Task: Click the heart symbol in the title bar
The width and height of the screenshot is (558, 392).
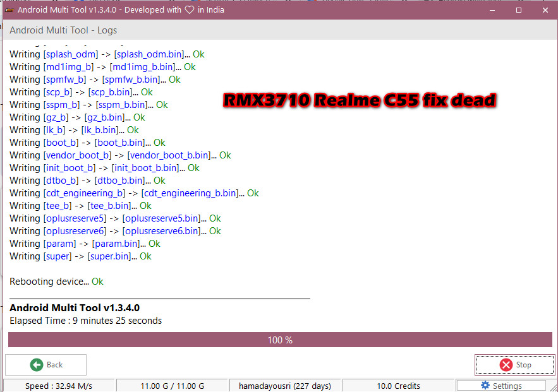Action: [190, 9]
